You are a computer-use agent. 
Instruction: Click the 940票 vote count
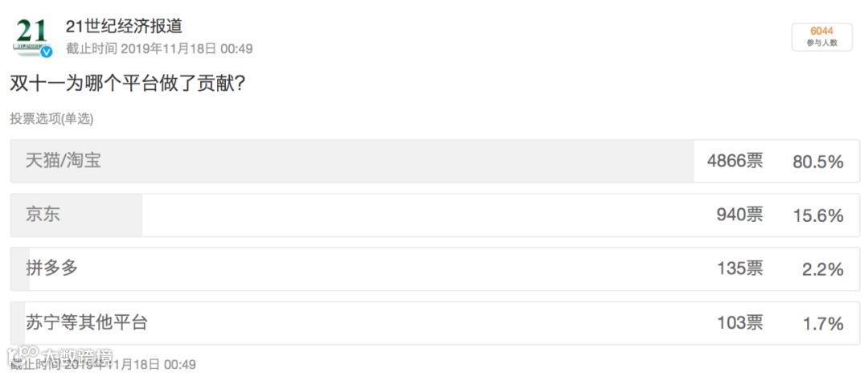739,215
